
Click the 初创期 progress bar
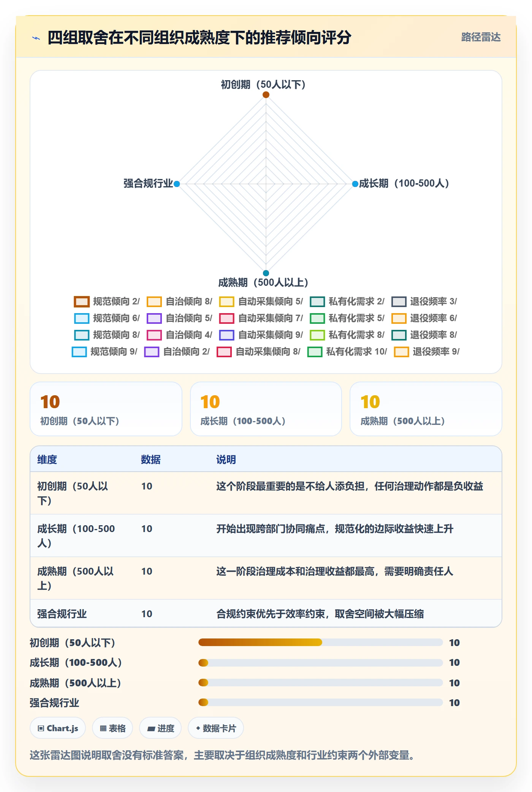[320, 642]
